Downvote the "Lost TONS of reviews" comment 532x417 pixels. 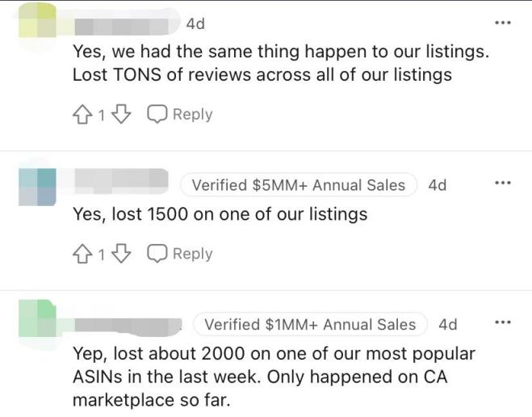pos(121,115)
